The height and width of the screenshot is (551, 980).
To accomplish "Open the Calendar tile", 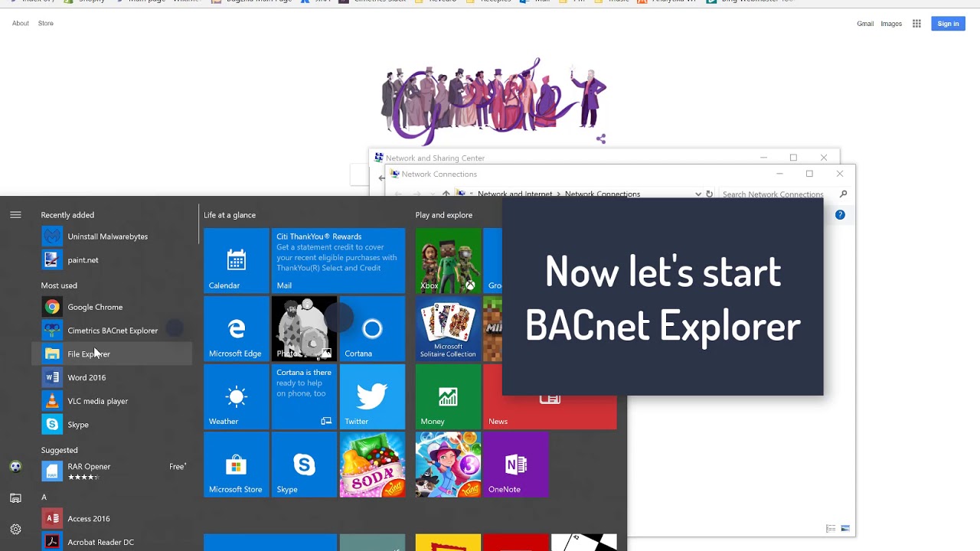I will coord(237,261).
